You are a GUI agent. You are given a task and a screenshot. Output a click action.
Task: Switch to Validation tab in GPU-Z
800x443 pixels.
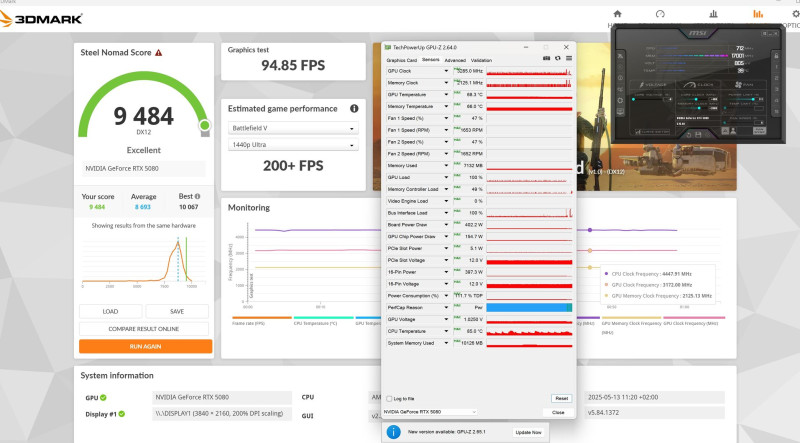coord(481,60)
